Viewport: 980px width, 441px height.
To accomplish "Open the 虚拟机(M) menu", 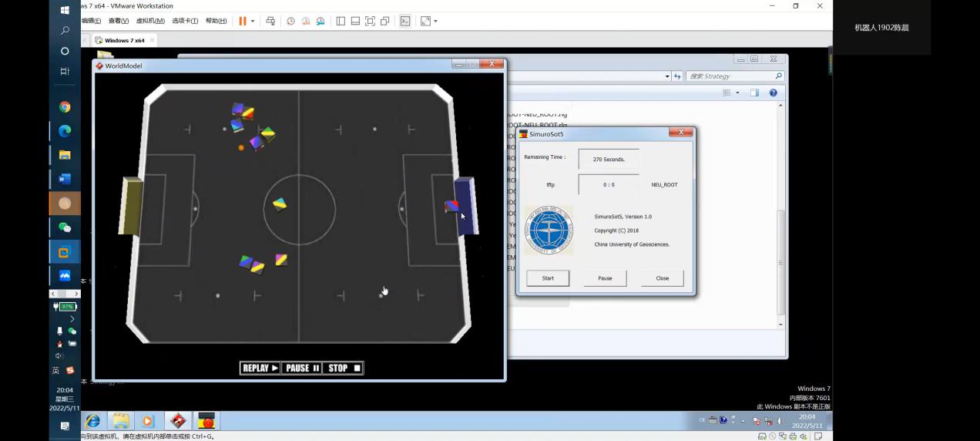I will coord(150,21).
